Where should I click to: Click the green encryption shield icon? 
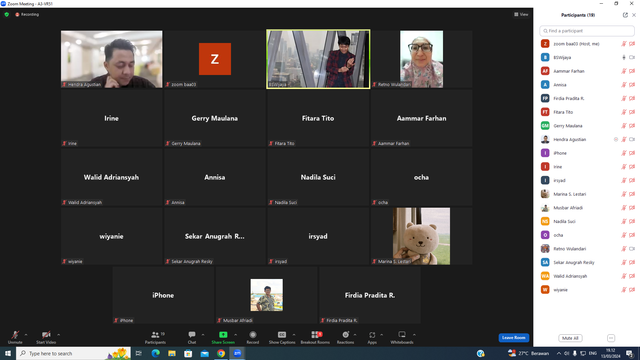[7, 14]
